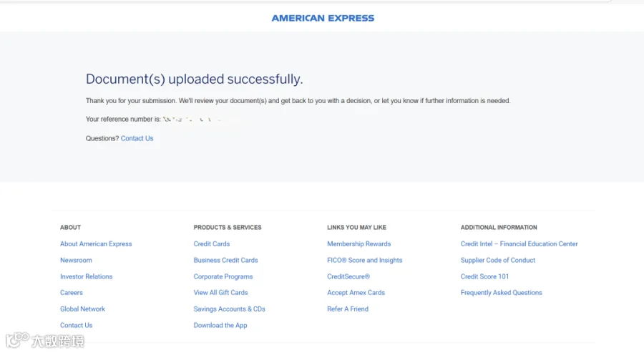Open the Refer A Friend link
Image resolution: width=644 pixels, height=353 pixels.
pos(348,309)
